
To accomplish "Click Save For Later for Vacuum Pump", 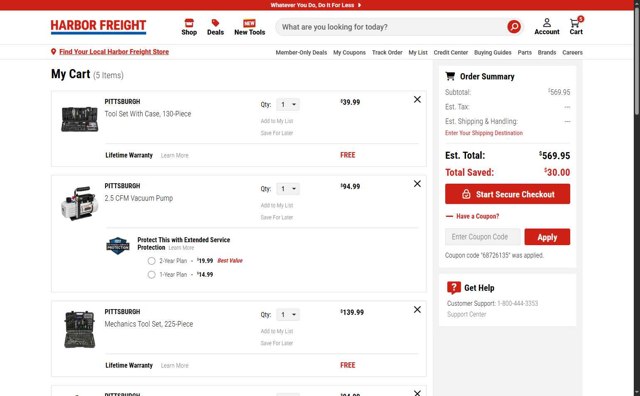I will tap(277, 218).
